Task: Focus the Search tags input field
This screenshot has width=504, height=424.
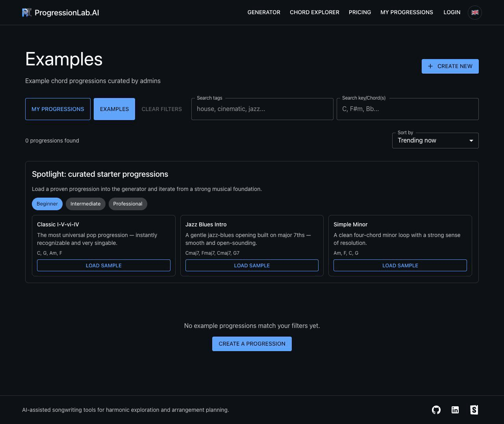Action: click(x=262, y=109)
